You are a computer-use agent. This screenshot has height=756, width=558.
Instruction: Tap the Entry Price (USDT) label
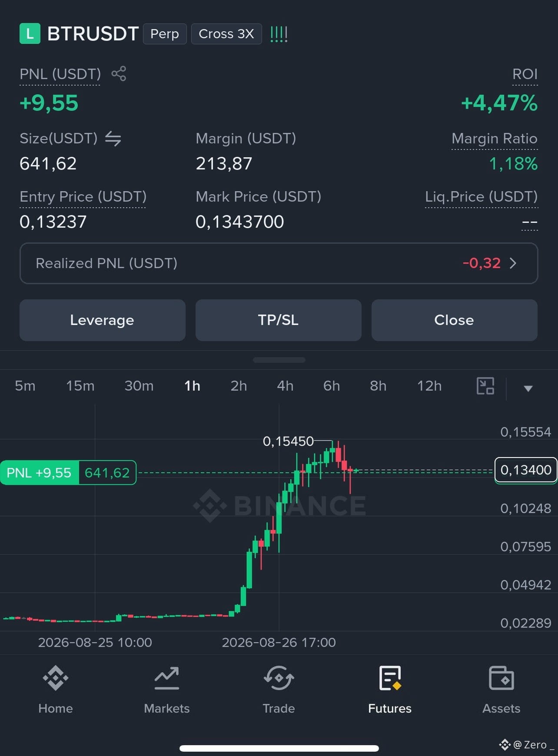coord(83,197)
